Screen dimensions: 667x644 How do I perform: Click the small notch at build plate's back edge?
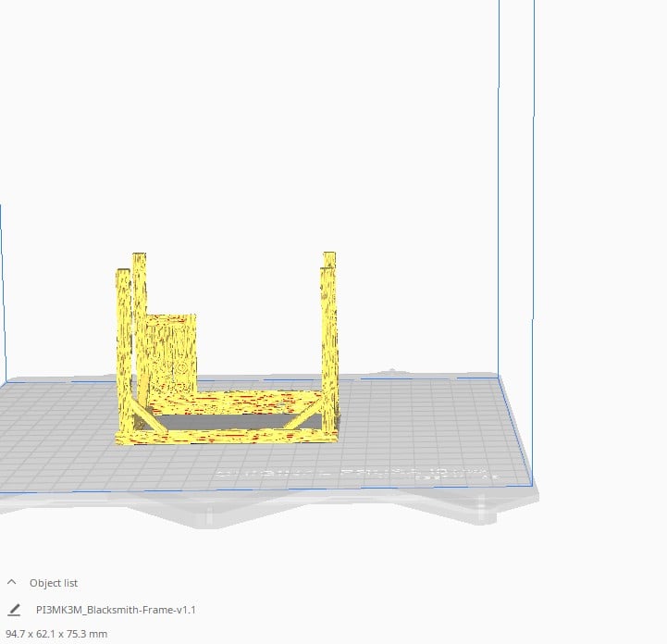point(395,372)
